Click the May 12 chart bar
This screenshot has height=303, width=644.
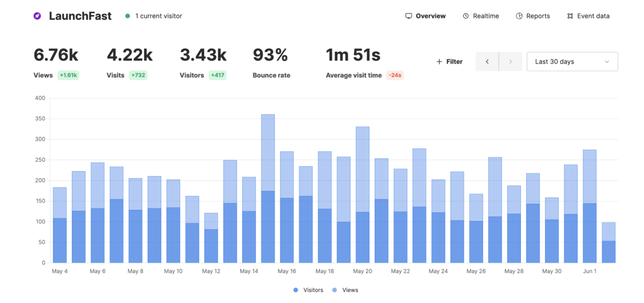click(211, 238)
